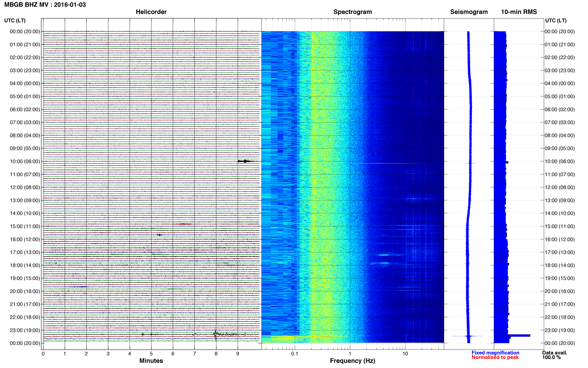Click the right '07:00 (03:00)' time label
The image size is (588, 368).
pyautogui.click(x=560, y=122)
